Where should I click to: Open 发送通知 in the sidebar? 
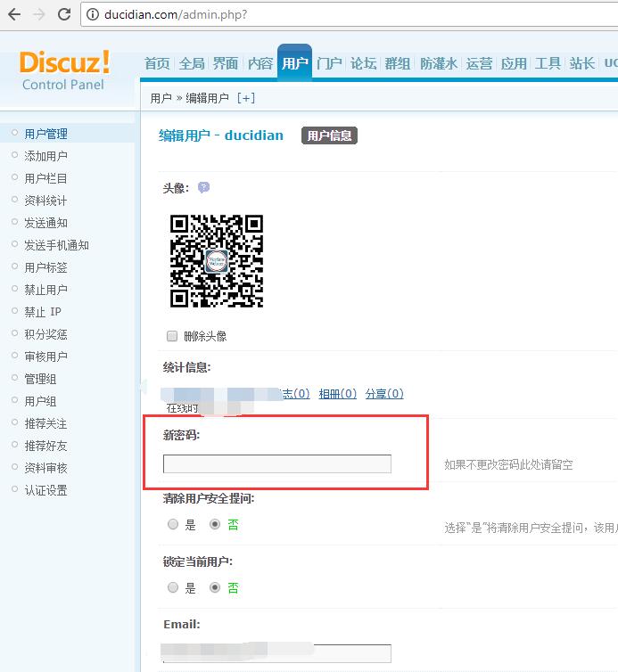[x=45, y=223]
